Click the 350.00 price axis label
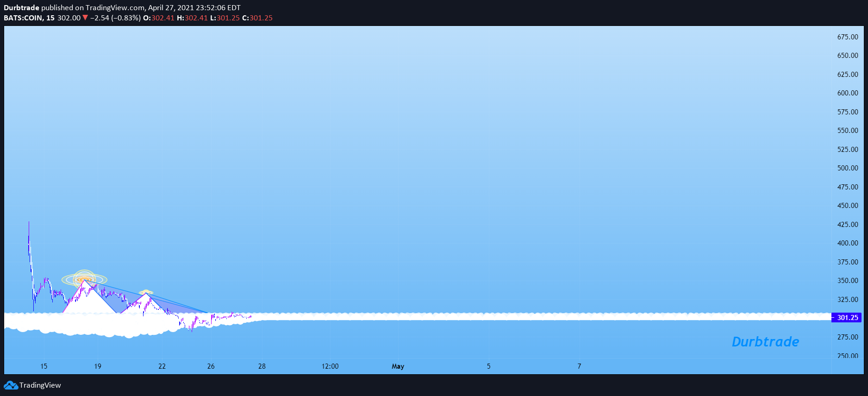 click(x=848, y=281)
